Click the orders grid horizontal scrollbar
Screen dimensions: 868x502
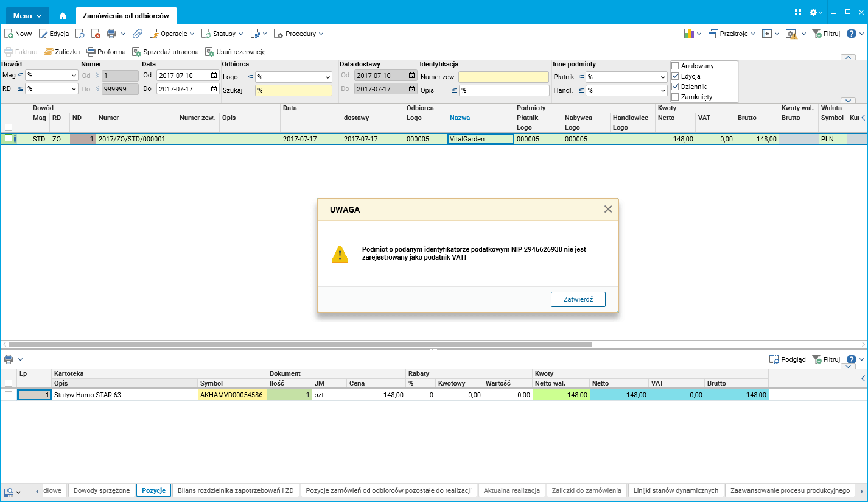coord(300,344)
